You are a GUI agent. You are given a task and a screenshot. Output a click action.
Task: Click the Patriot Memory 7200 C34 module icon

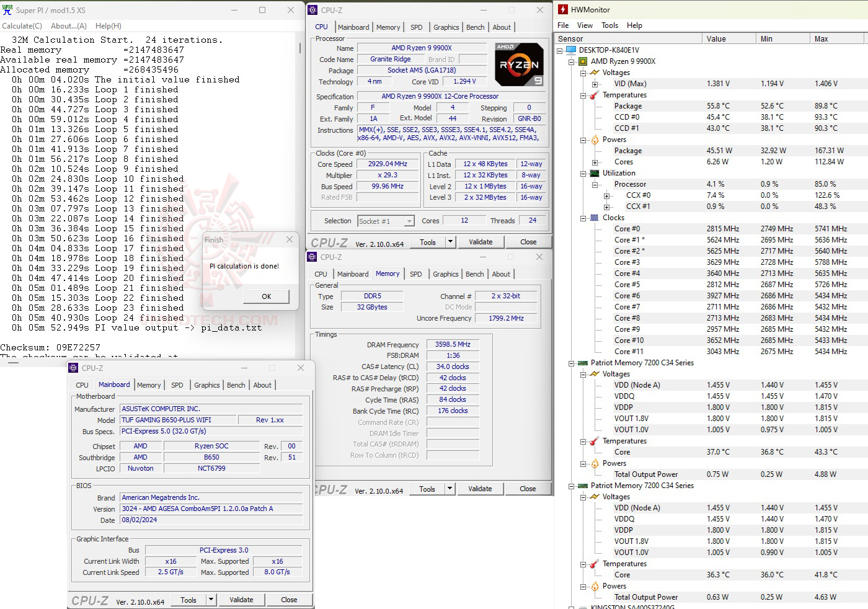click(x=583, y=363)
